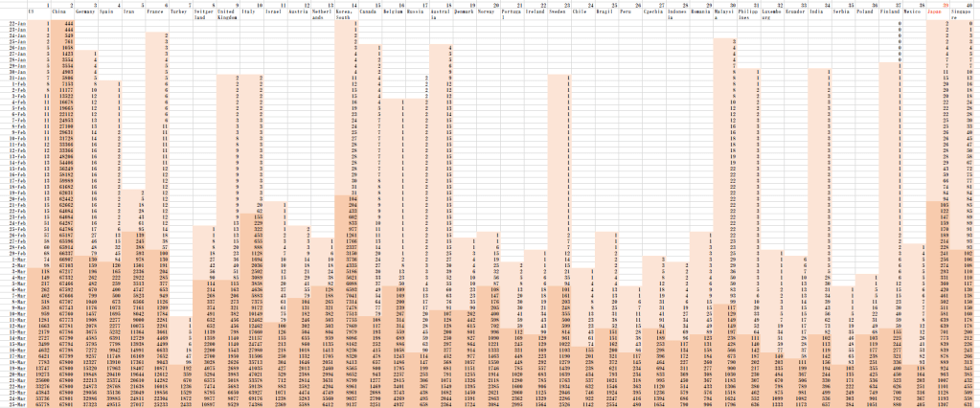Select the 22-Jan date row label
The width and height of the screenshot is (980, 408).
(x=17, y=26)
